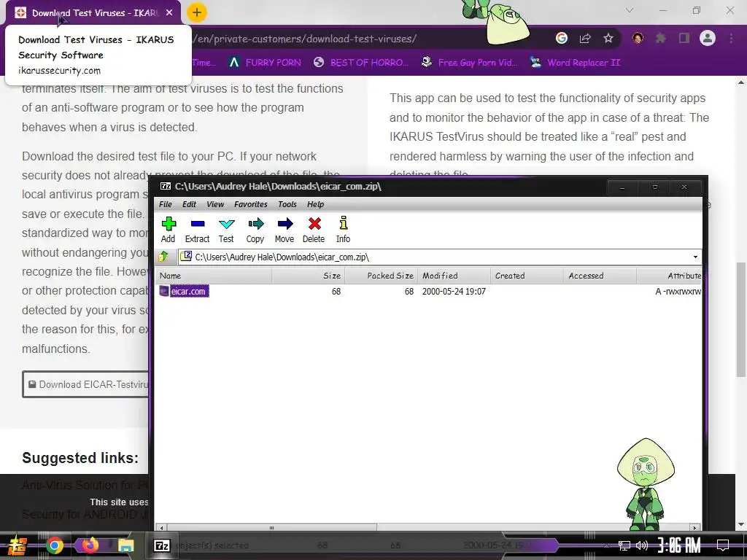
Task: Open the Info tool in 7-Zip
Action: coord(343,230)
